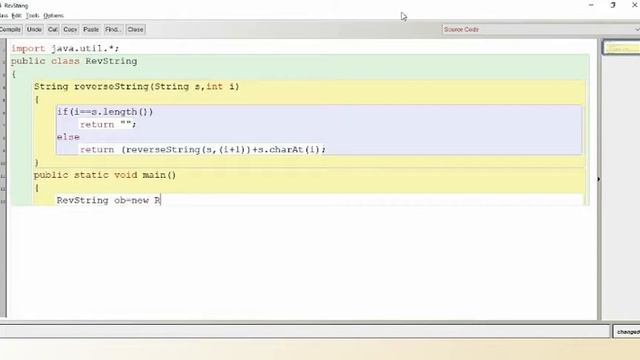Open the Source Code view dropdown
The height and width of the screenshot is (360, 640).
(540, 29)
